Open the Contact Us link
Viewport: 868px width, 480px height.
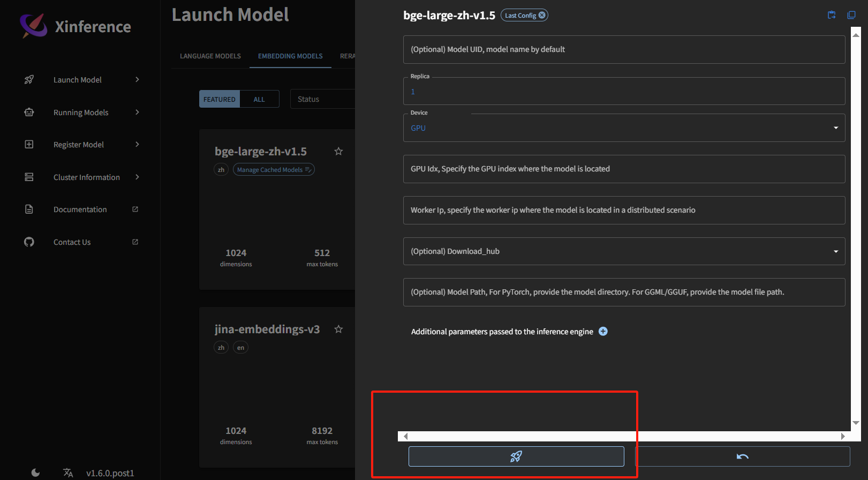pyautogui.click(x=72, y=242)
